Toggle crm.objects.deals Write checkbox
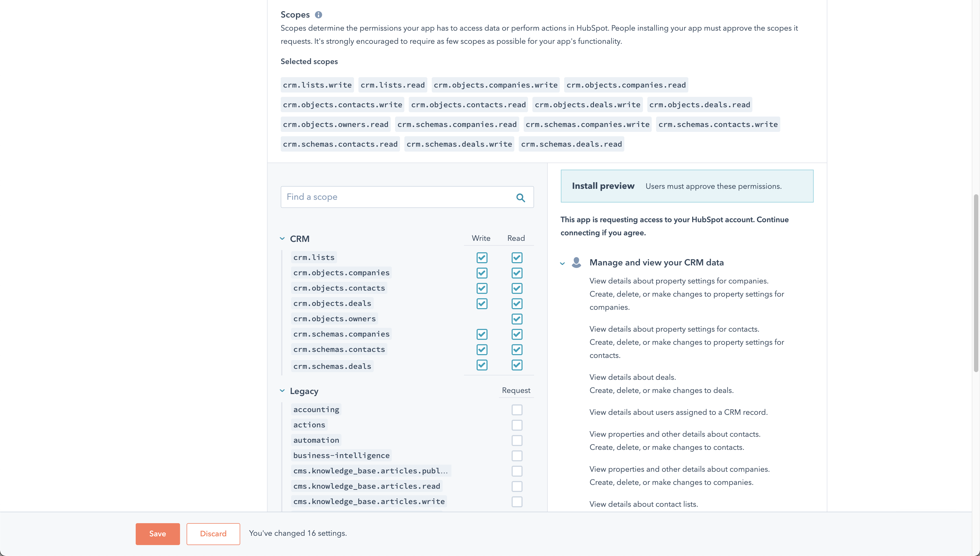 click(482, 304)
